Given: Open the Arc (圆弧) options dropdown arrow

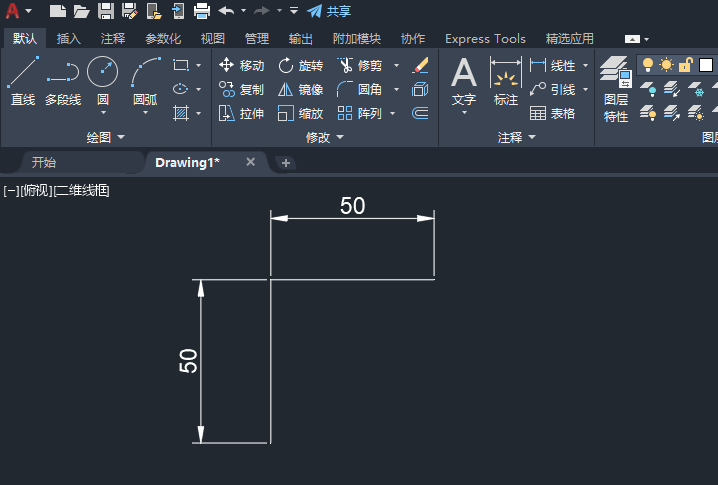Looking at the screenshot, I should pos(146,113).
